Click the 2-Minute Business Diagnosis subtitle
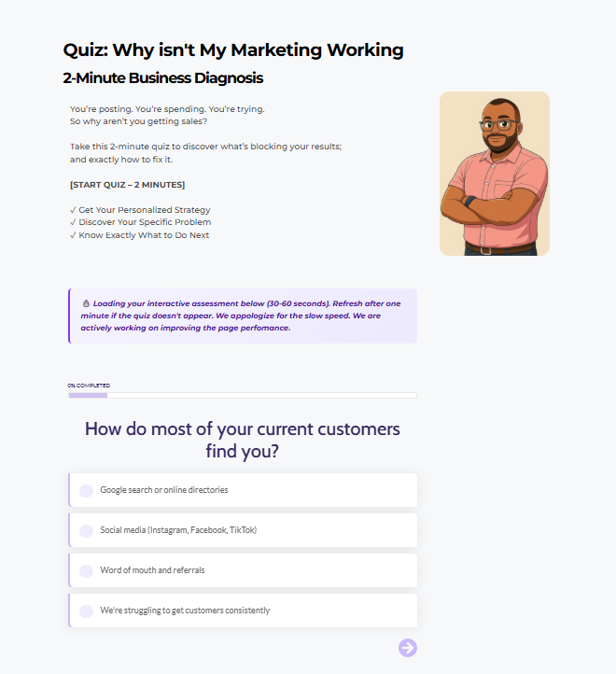 (x=163, y=78)
